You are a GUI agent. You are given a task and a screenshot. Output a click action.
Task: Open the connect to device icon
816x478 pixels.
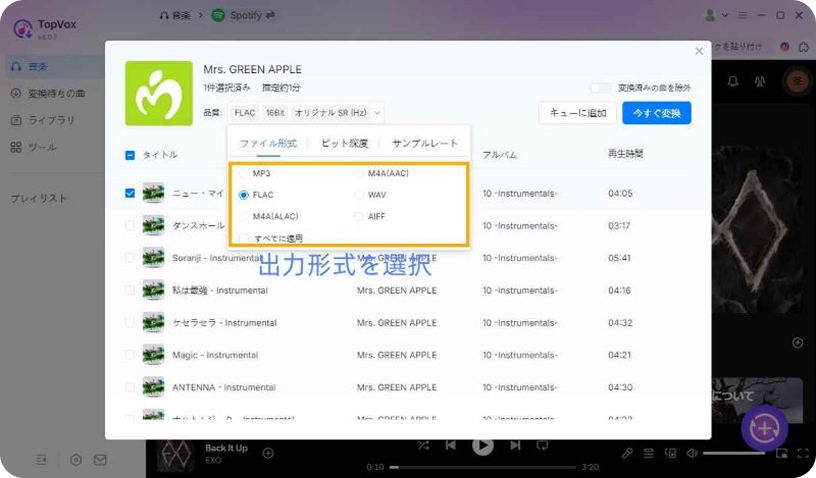pos(670,453)
